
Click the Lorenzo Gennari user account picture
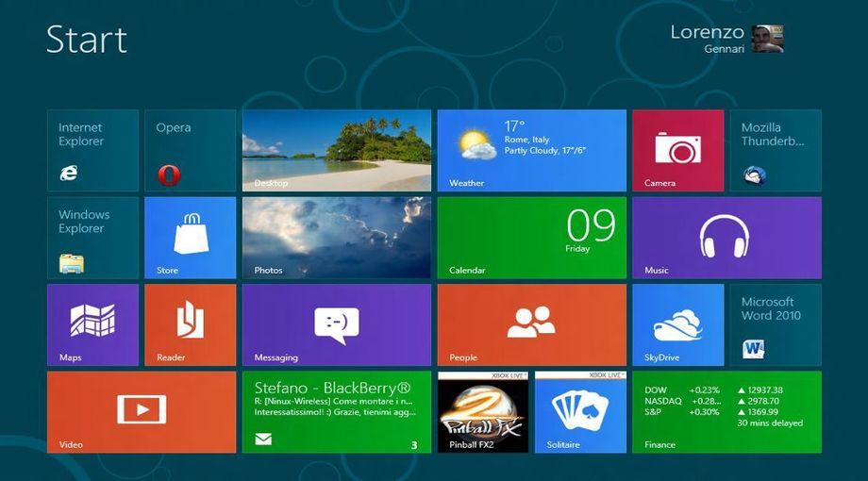click(x=767, y=39)
